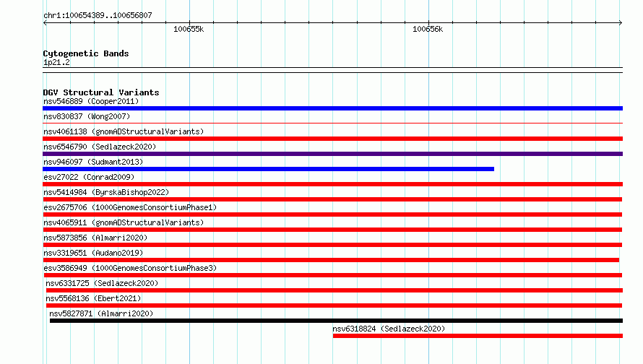
Task: Click the red esv3586949 variant bar
Action: [333, 275]
